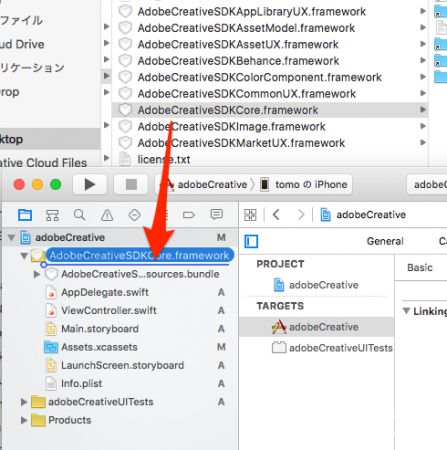The image size is (447, 450).
Task: Toggle the project and targets list sidebar
Action: (251, 241)
